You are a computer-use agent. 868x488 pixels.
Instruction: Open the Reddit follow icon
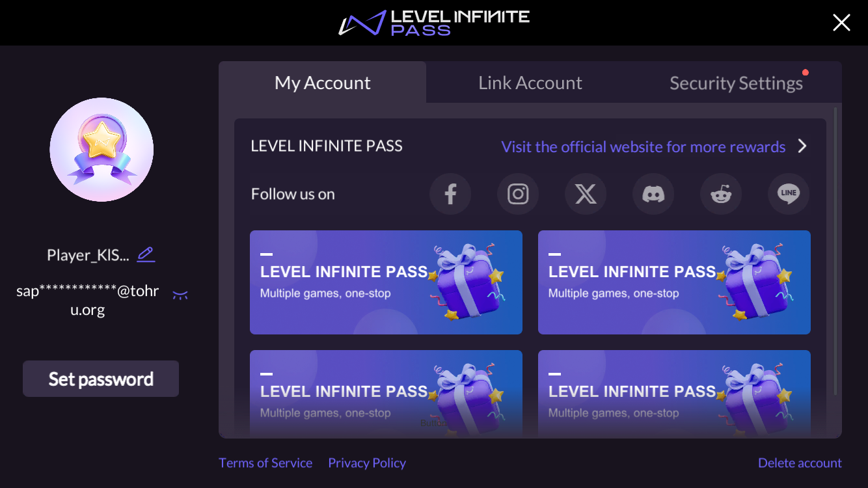(x=721, y=193)
